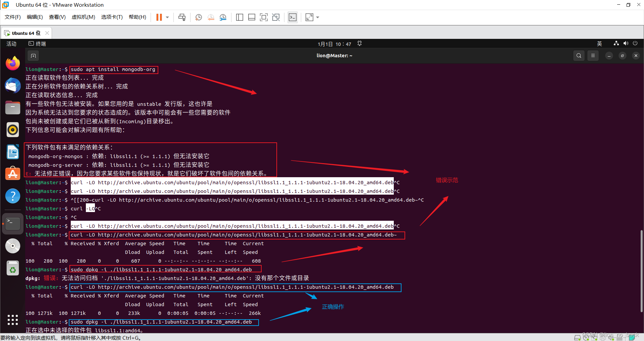Select the Ubuntu 64 位 VM tab
644x341 pixels.
click(x=26, y=33)
